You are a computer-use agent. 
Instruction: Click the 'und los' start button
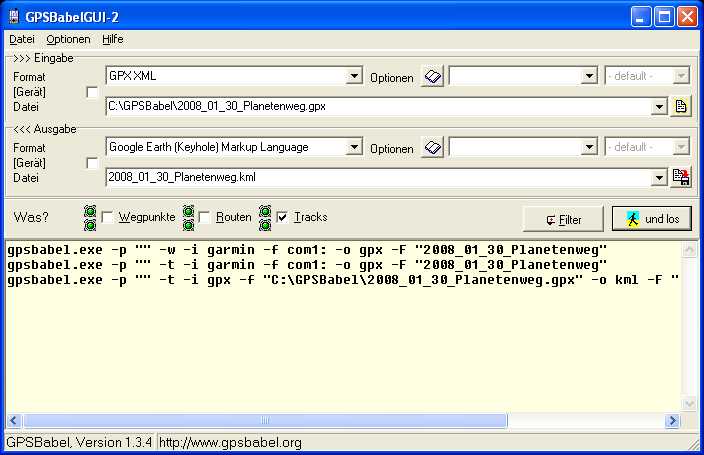pos(651,219)
